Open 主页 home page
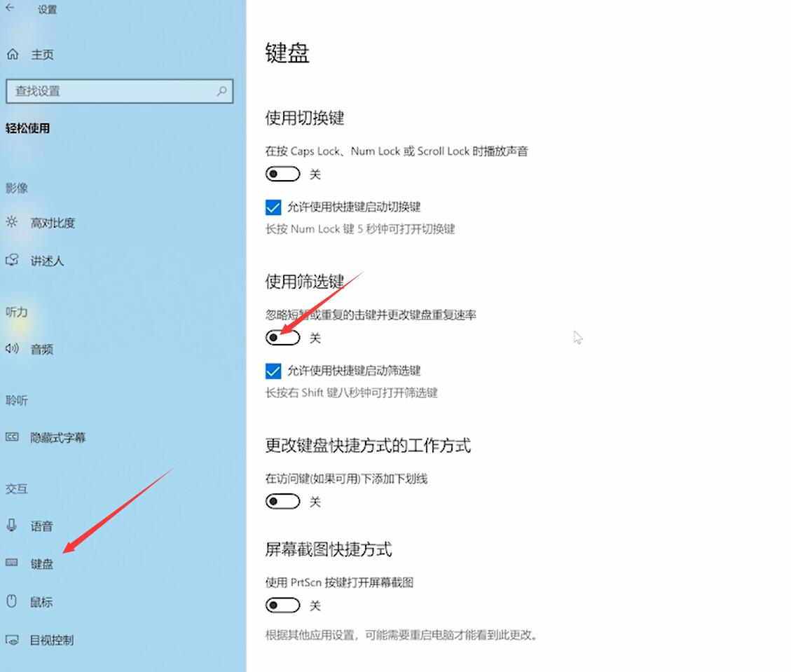The image size is (791, 672). tap(42, 55)
